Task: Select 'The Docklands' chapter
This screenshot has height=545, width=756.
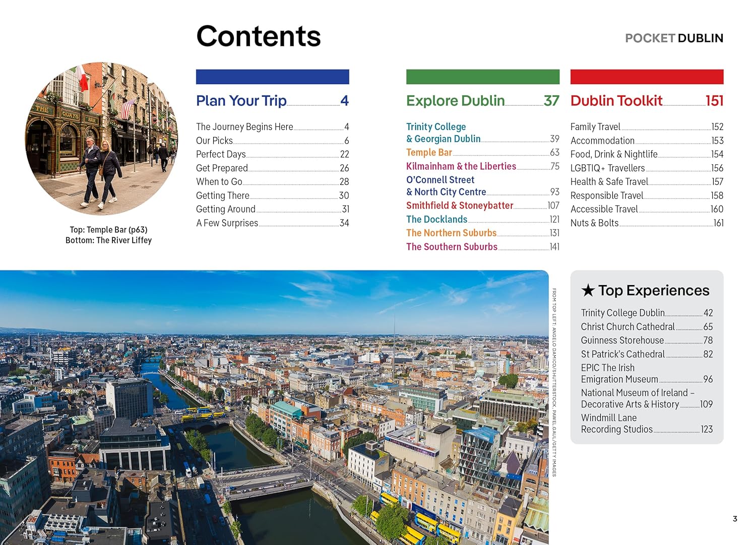Action: 483,219
